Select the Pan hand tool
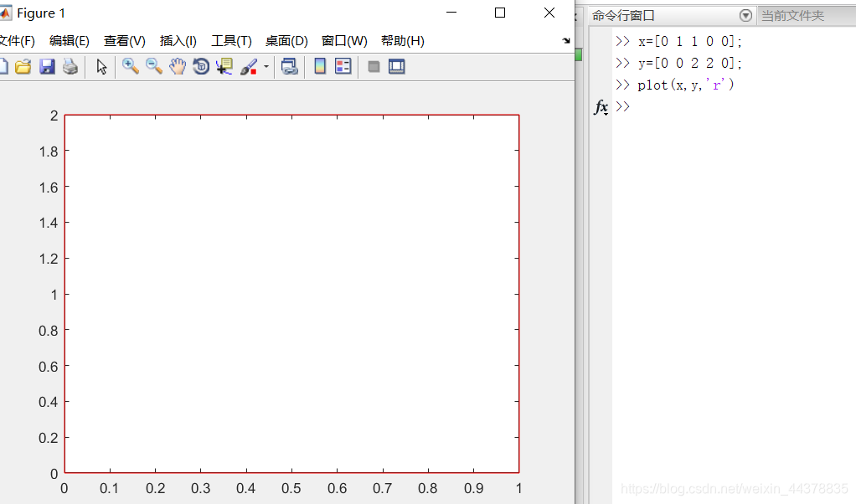The width and height of the screenshot is (856, 504). coord(178,66)
